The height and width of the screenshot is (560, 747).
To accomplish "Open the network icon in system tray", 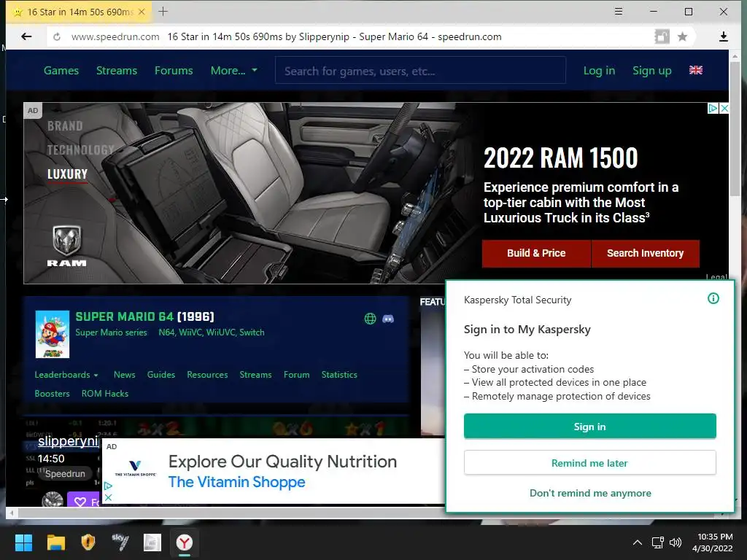I will coord(658,542).
